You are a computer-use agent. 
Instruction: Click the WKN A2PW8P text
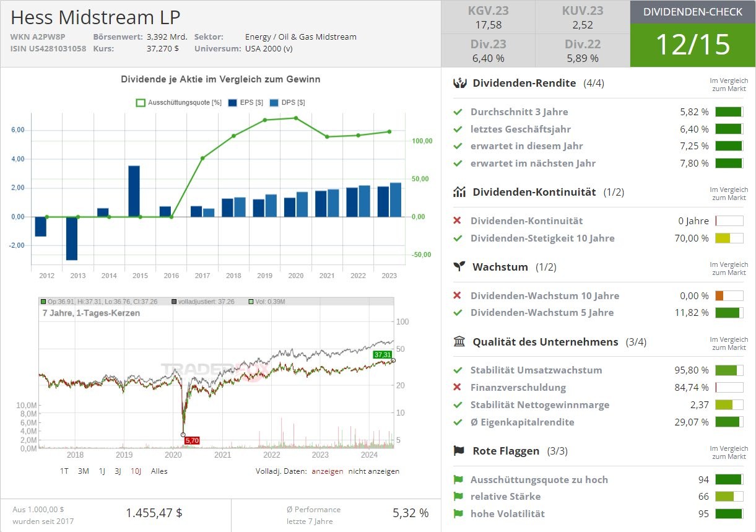38,37
